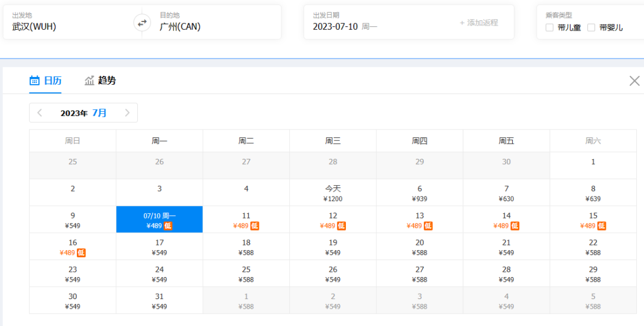Select July 30 priced ¥549
644x326 pixels.
73,300
